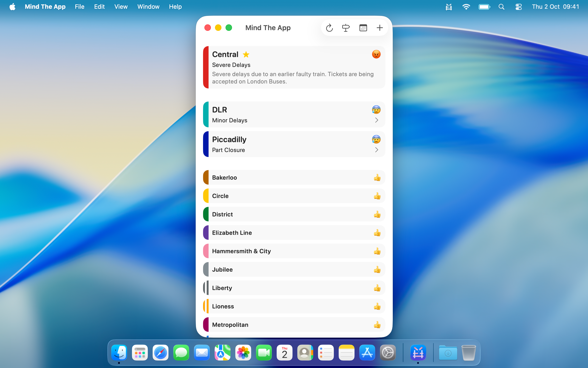Open Mind The App from the Dock
The height and width of the screenshot is (368, 588).
(418, 352)
